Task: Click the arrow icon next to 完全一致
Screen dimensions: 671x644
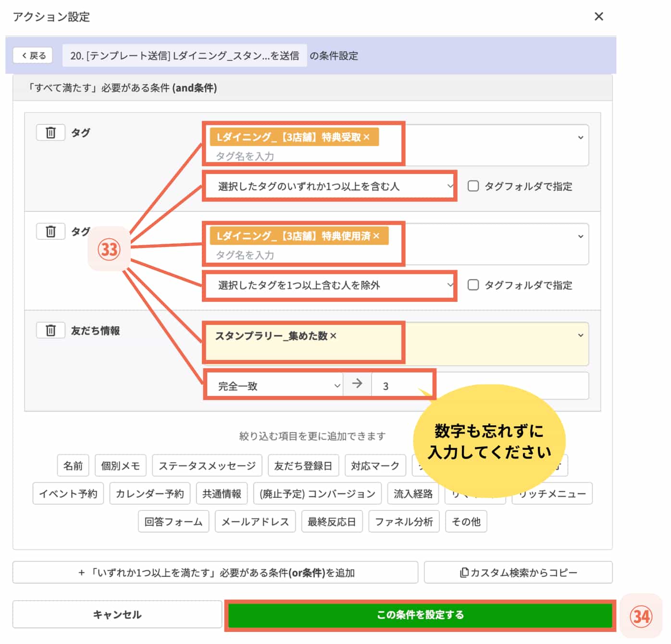Action: pos(357,384)
